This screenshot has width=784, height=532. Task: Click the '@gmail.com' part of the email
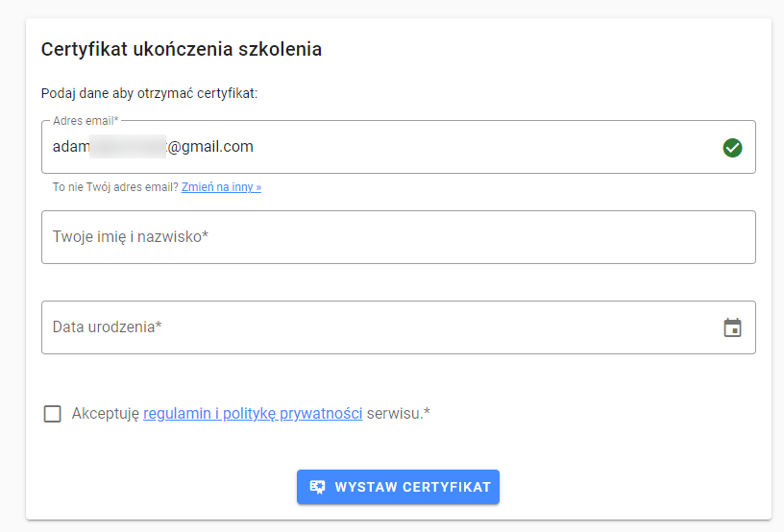pos(210,147)
